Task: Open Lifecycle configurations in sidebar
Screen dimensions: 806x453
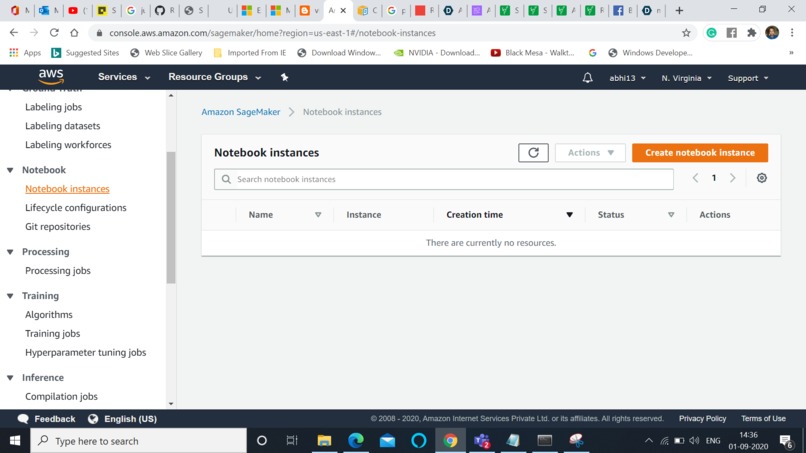Action: 76,208
